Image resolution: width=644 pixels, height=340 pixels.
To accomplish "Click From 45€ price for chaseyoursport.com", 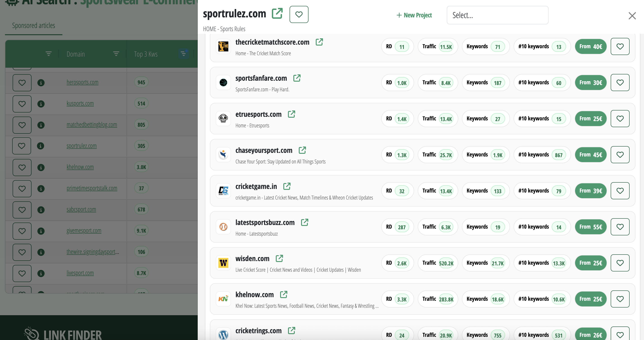I will point(590,154).
